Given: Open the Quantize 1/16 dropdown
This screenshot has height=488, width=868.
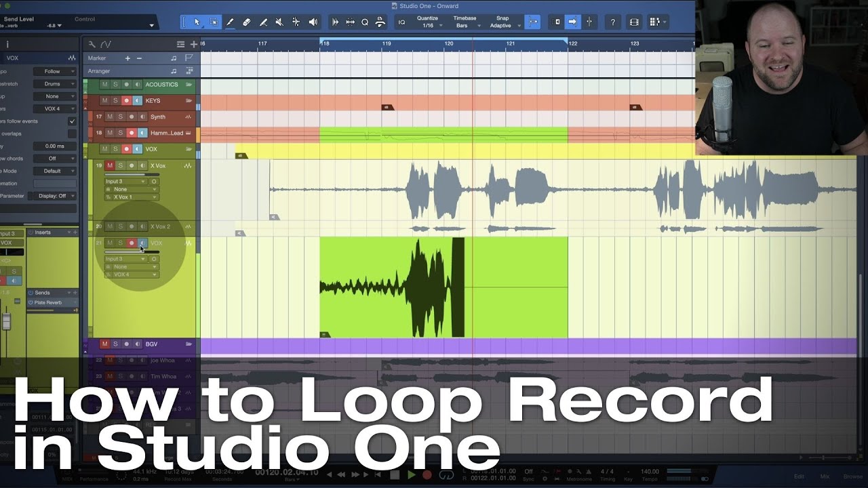Looking at the screenshot, I should pos(428,22).
